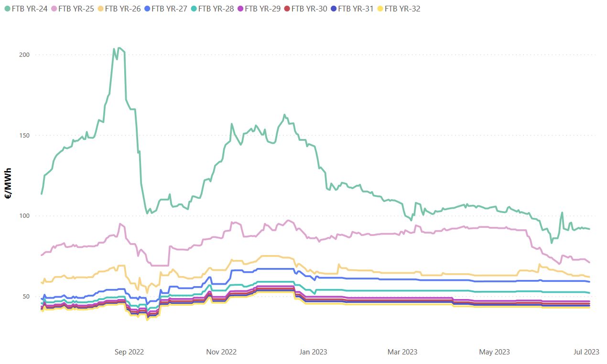Toggle FTB YR-31 series in the legend

pos(356,9)
